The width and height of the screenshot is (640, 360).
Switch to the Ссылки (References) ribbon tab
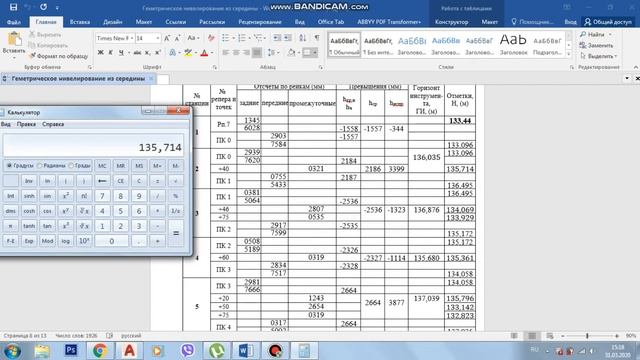(176, 22)
